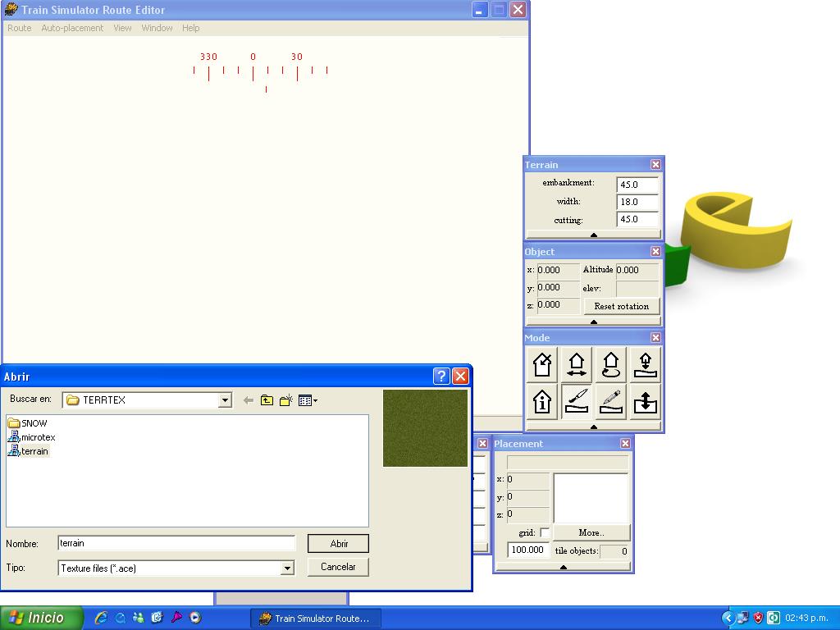840x630 pixels.
Task: Open the 'Tipo' texture files dropdown
Action: 287,567
